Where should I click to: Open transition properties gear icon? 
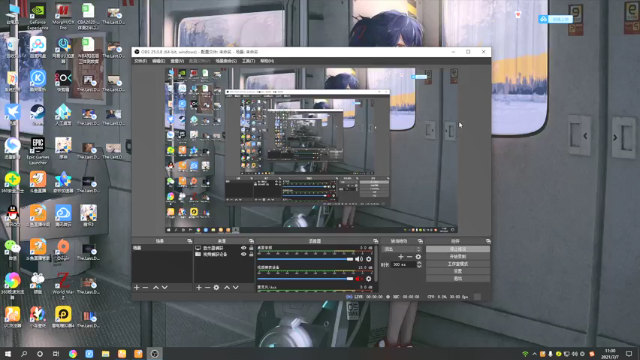click(418, 257)
